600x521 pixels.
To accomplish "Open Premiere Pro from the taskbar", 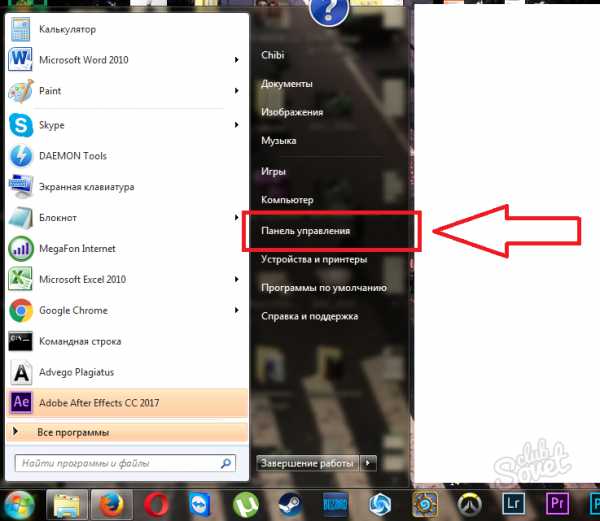I will click(x=558, y=504).
